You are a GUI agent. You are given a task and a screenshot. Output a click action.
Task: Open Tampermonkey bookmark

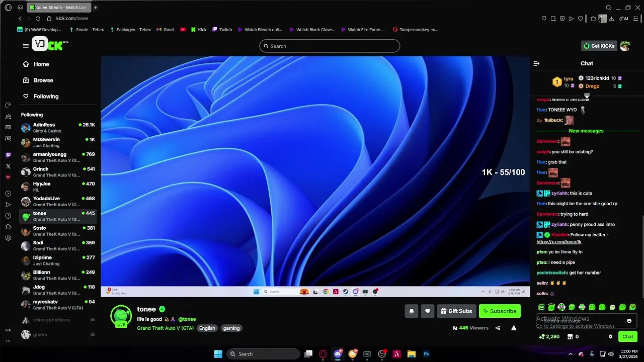pos(416,30)
